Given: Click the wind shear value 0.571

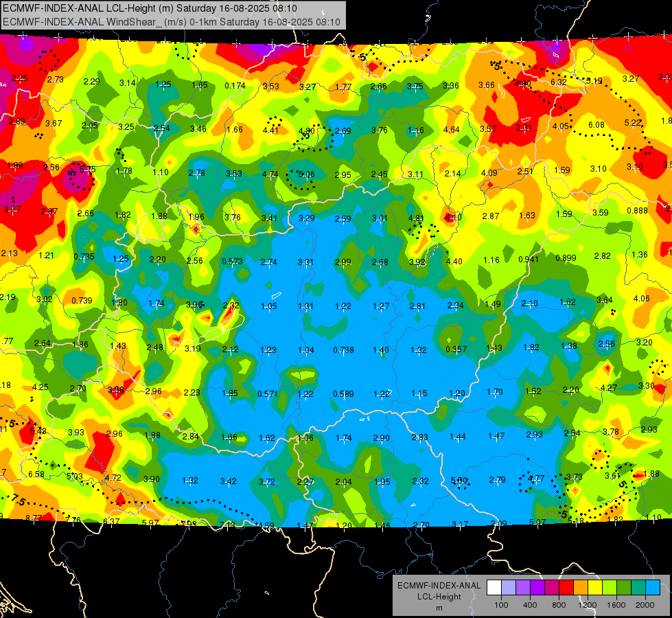Looking at the screenshot, I should pyautogui.click(x=268, y=393).
